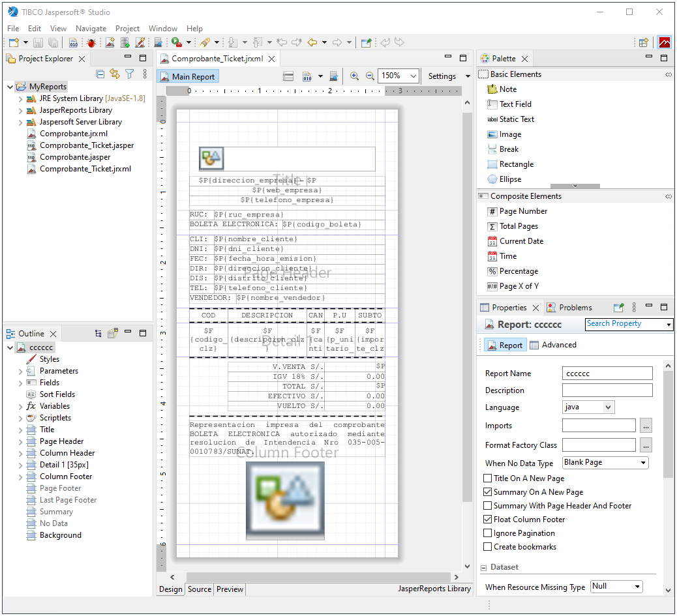Select the Page X of Y element
677x616 pixels.
[513, 286]
